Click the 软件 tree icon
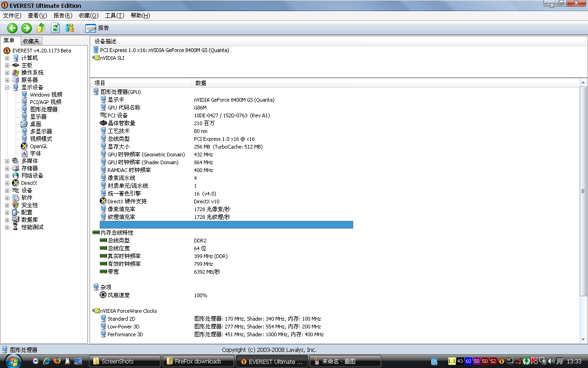Viewport: 588px width, 368px height. pyautogui.click(x=16, y=198)
